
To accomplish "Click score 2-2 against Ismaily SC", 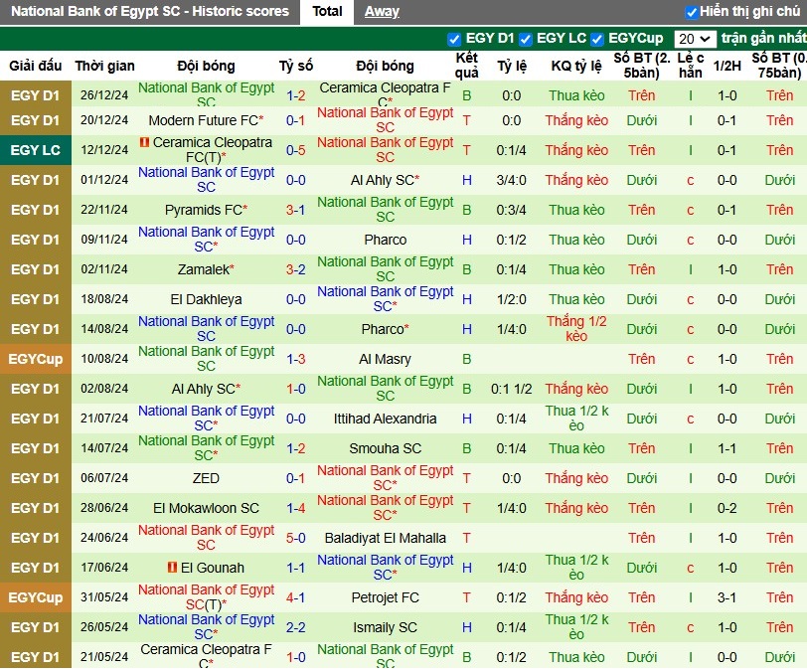I will point(295,627).
